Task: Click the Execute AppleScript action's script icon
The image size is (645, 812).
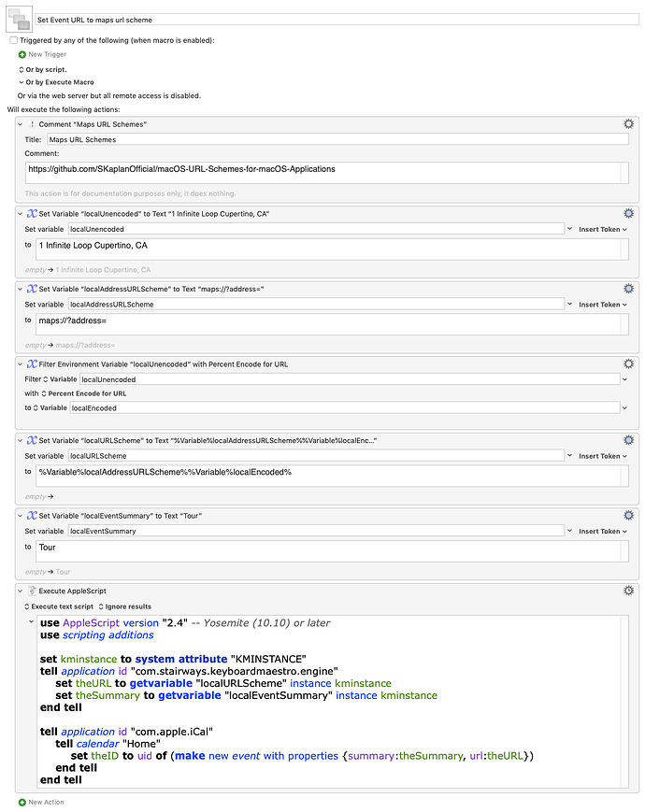Action: (x=31, y=591)
